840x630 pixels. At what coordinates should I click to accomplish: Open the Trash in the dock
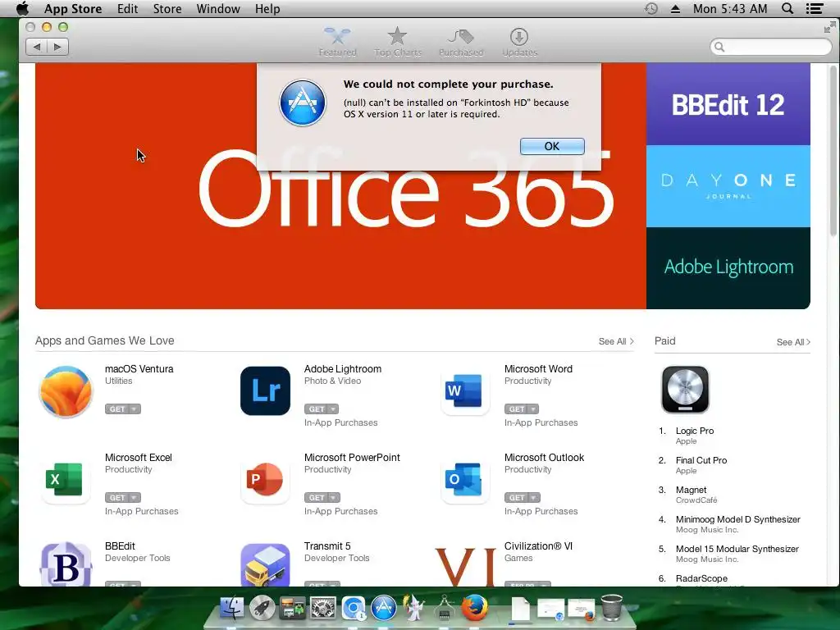tap(612, 608)
